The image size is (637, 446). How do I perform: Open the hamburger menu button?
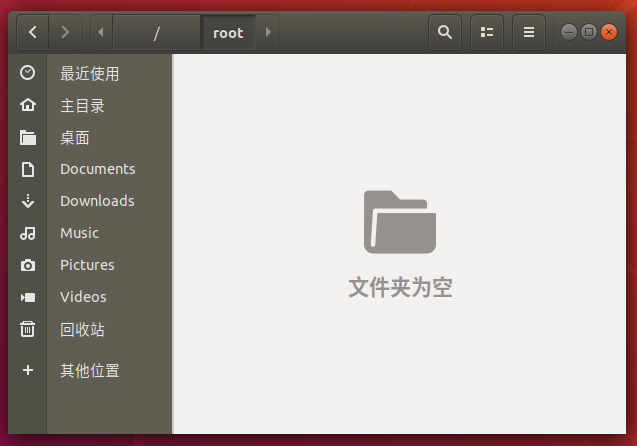tap(529, 32)
